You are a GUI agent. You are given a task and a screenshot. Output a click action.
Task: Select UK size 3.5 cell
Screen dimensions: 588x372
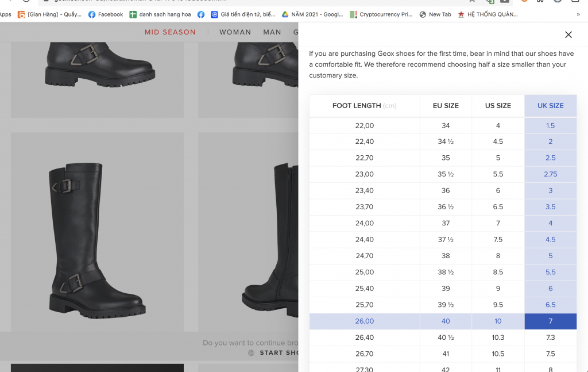[x=551, y=207]
